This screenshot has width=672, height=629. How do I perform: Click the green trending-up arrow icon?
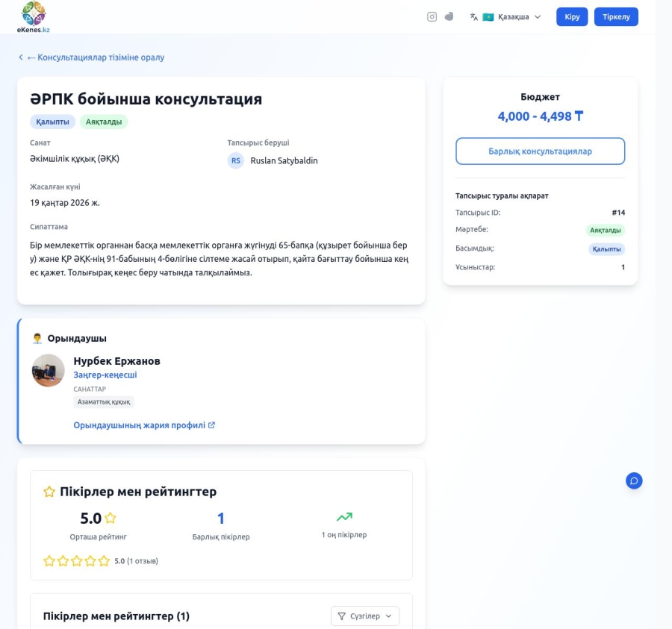coord(343,516)
